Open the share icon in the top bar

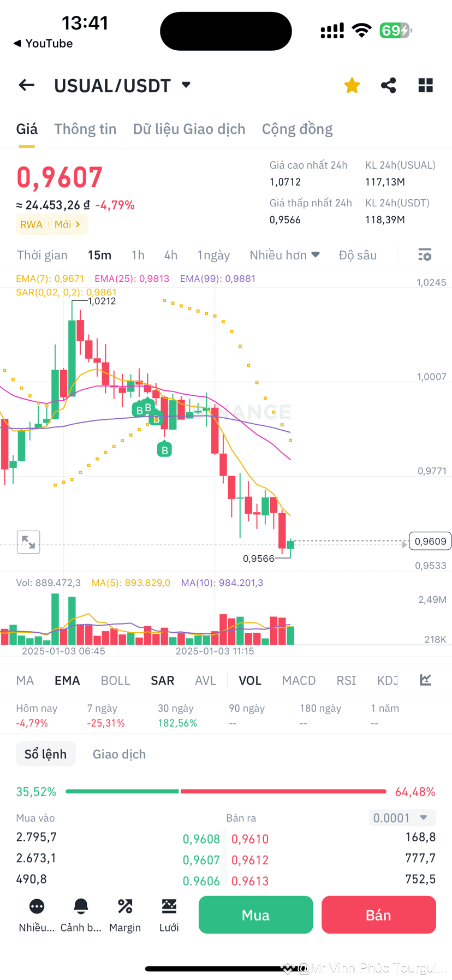tap(388, 85)
